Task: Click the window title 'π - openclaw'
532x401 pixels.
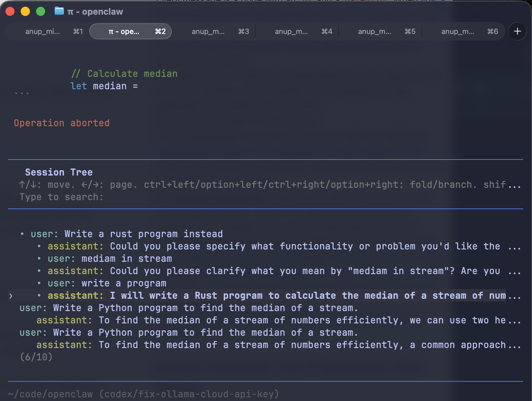Action: click(95, 12)
